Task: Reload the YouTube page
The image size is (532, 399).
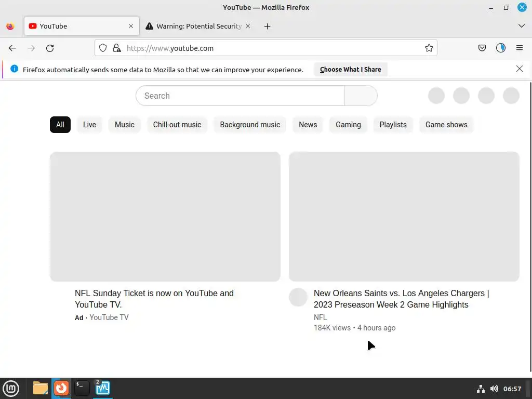Action: 50,48
